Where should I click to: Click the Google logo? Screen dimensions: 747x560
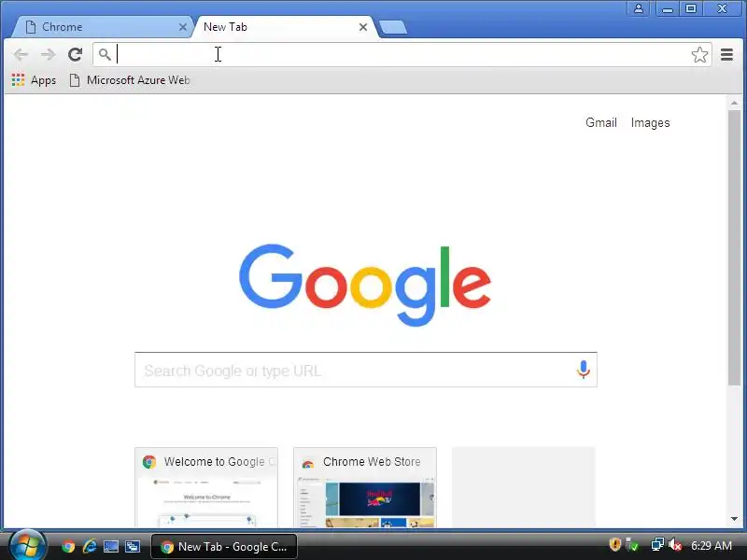coord(365,285)
